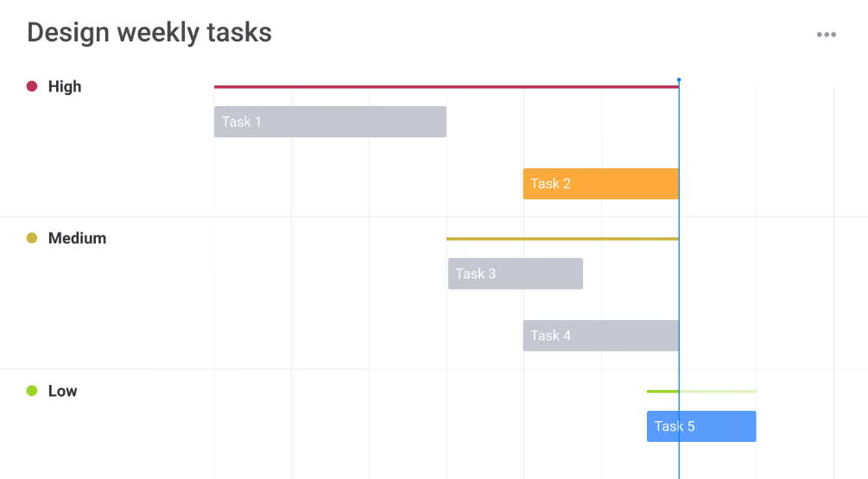Image resolution: width=868 pixels, height=479 pixels.
Task: Click the dot atop the today indicator
Action: [679, 79]
